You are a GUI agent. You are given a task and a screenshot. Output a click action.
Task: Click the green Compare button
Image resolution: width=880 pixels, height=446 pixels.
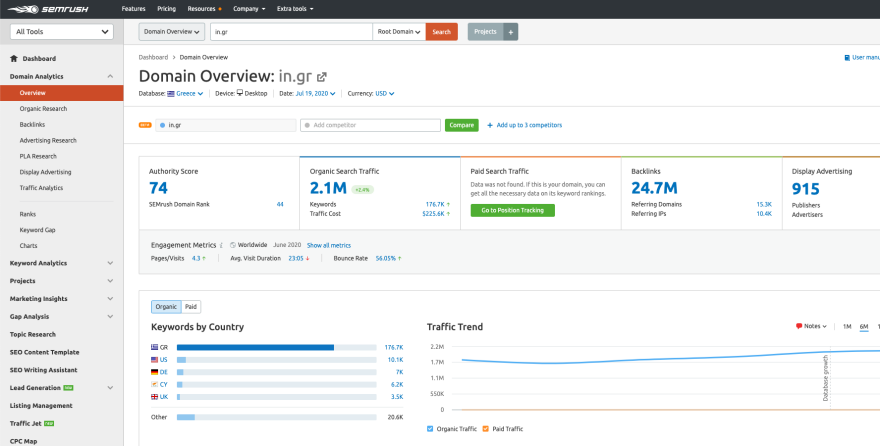(x=461, y=125)
